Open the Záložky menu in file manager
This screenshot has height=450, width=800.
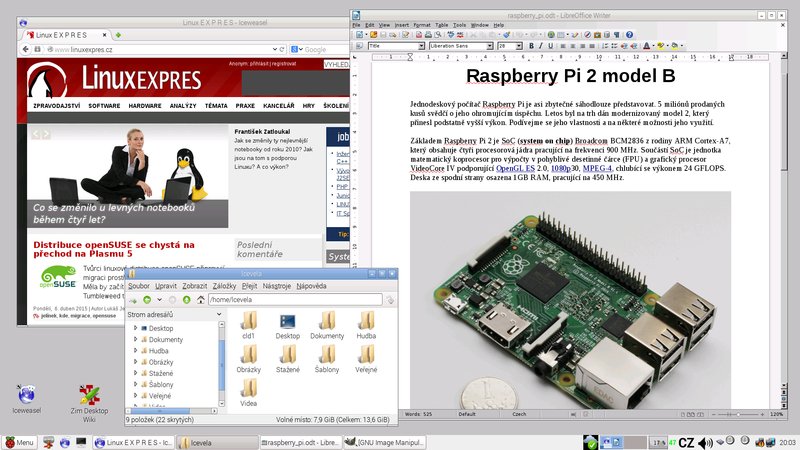225,286
